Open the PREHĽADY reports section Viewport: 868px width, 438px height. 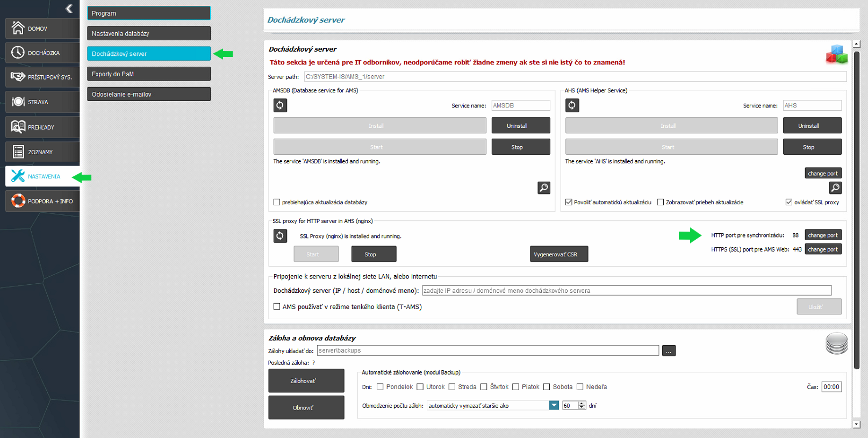(42, 127)
